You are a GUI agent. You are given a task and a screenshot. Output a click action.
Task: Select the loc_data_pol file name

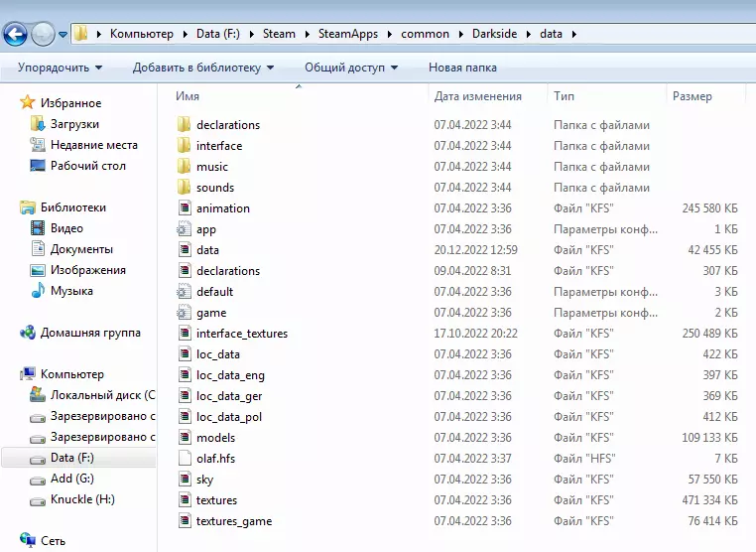point(229,417)
